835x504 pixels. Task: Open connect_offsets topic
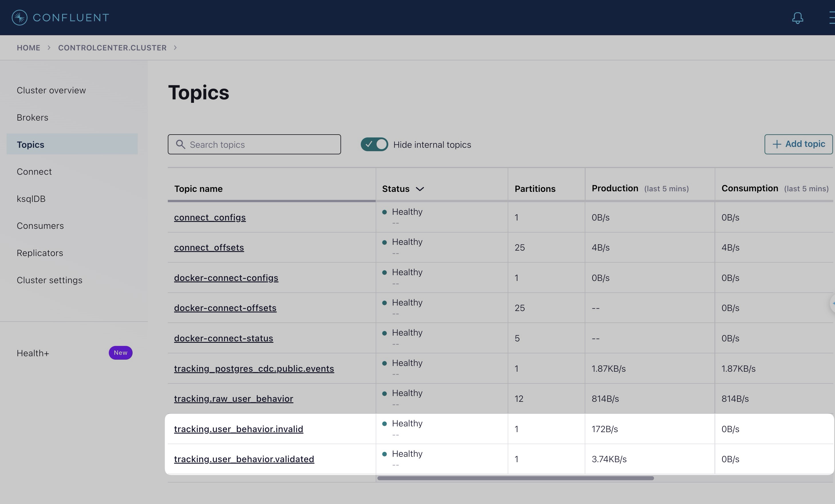point(209,248)
